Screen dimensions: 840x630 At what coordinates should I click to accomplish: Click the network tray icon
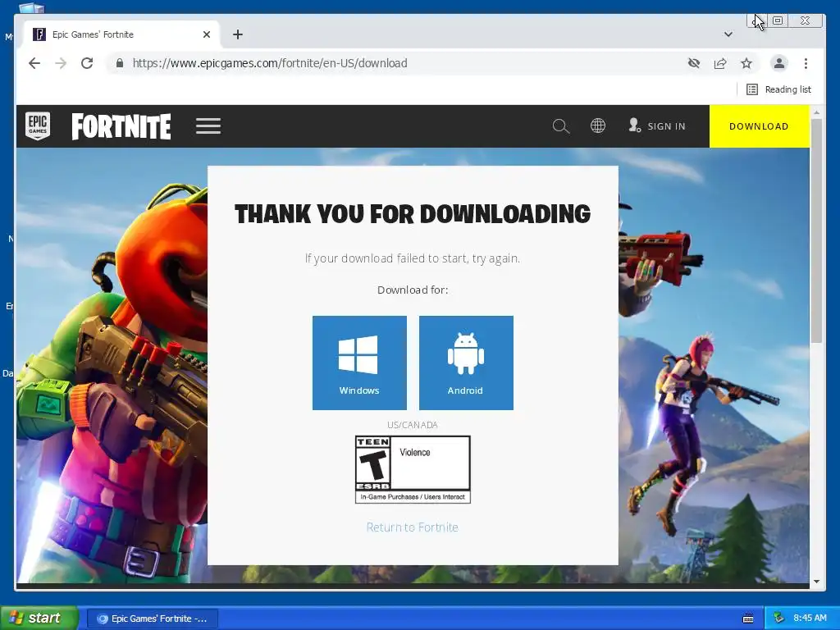coord(778,619)
